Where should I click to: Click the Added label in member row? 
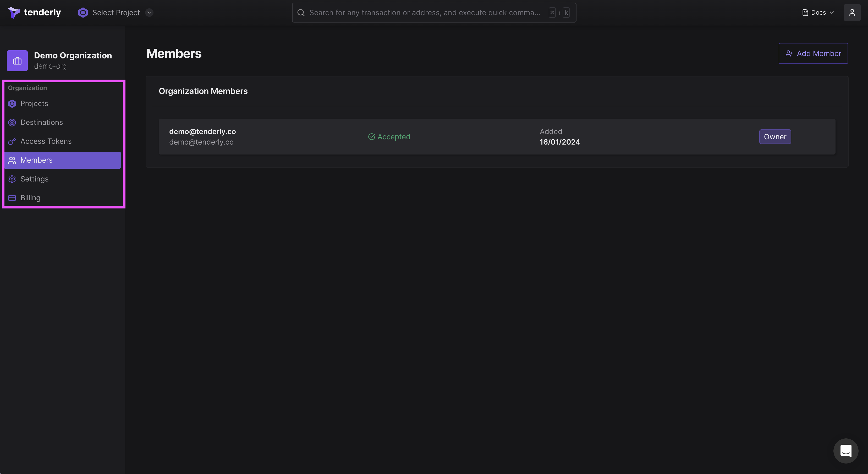point(551,131)
